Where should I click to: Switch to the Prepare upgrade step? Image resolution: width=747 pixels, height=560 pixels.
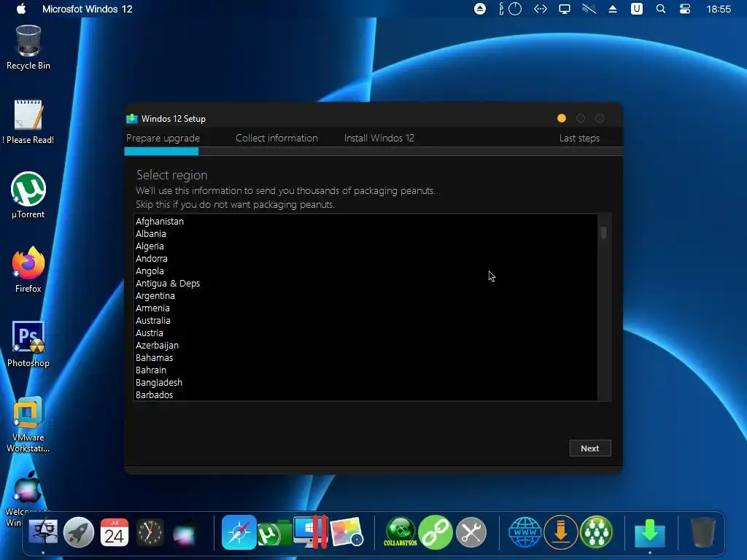pos(163,138)
